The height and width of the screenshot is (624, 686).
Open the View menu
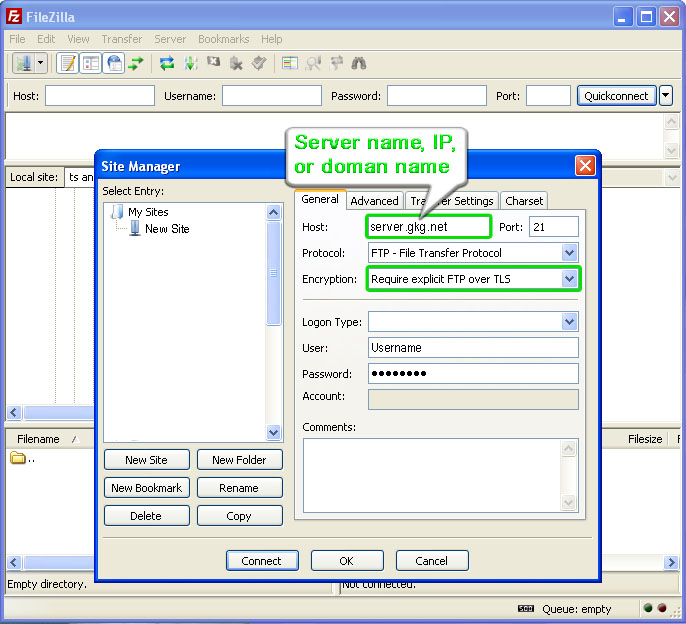(78, 39)
